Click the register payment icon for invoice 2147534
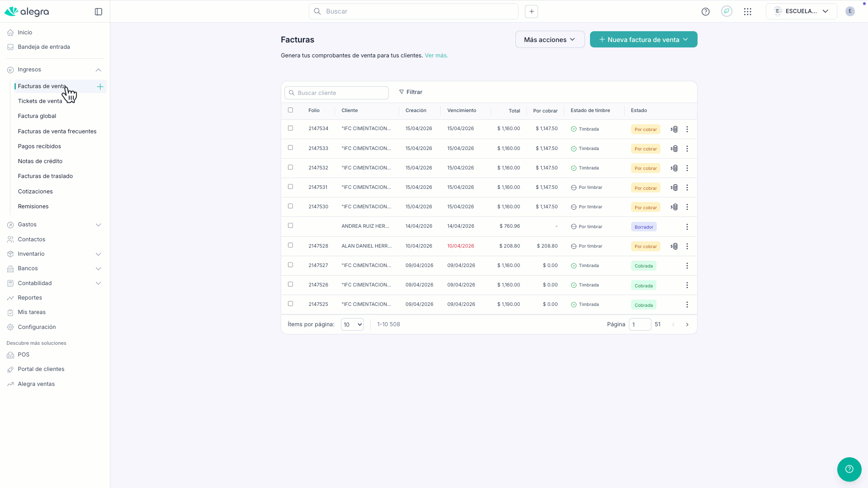868x488 pixels. (x=674, y=129)
